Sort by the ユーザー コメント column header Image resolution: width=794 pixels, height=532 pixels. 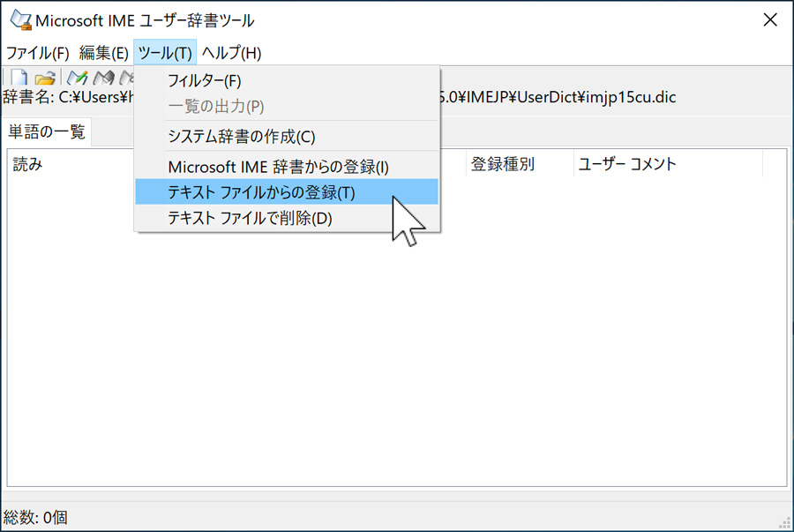click(x=668, y=164)
